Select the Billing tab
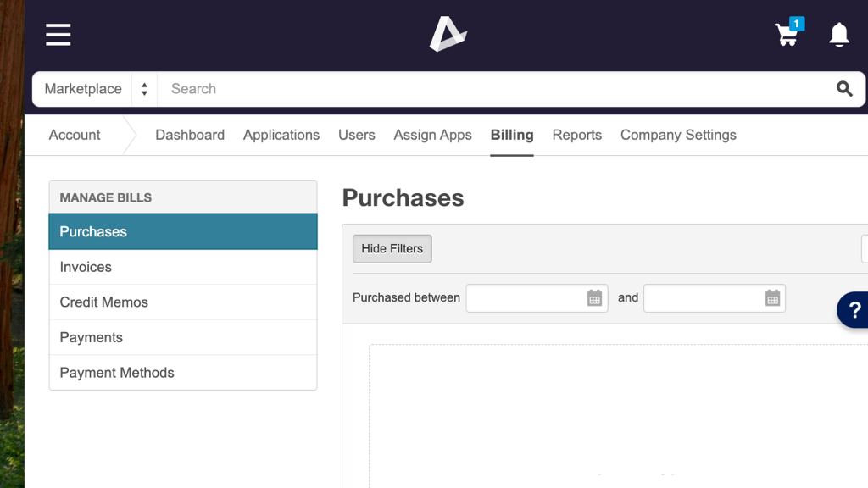 [x=512, y=135]
